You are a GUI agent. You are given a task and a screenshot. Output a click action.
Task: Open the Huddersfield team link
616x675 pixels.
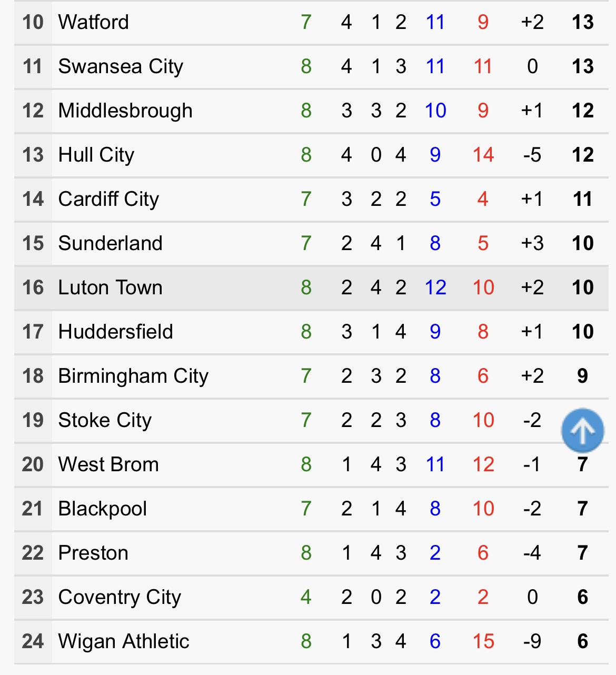tap(115, 332)
